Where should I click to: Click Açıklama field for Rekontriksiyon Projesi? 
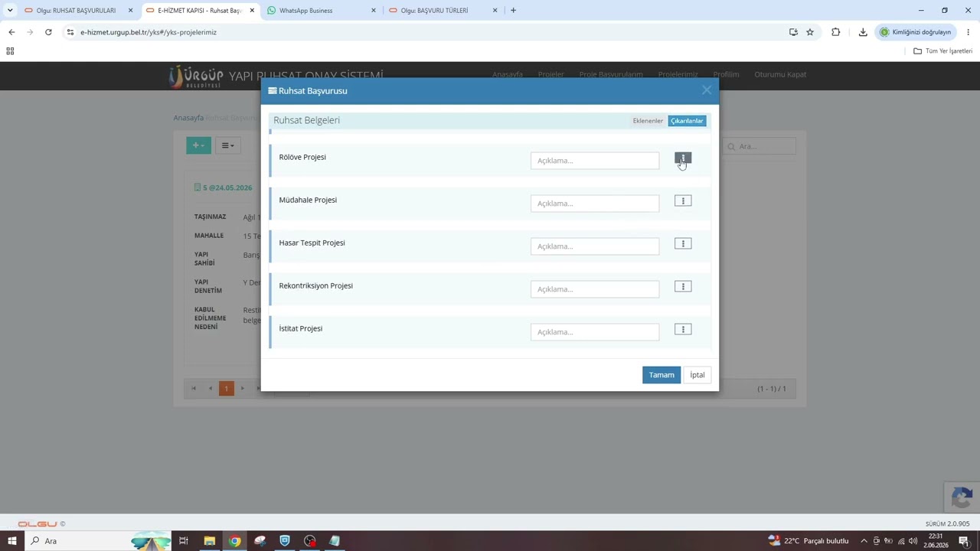595,289
